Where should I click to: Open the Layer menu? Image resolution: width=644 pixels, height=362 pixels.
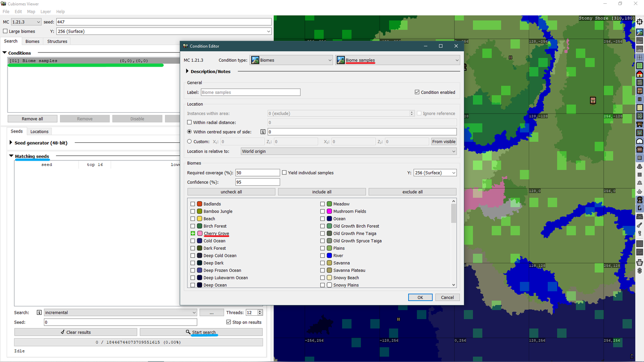click(x=45, y=11)
